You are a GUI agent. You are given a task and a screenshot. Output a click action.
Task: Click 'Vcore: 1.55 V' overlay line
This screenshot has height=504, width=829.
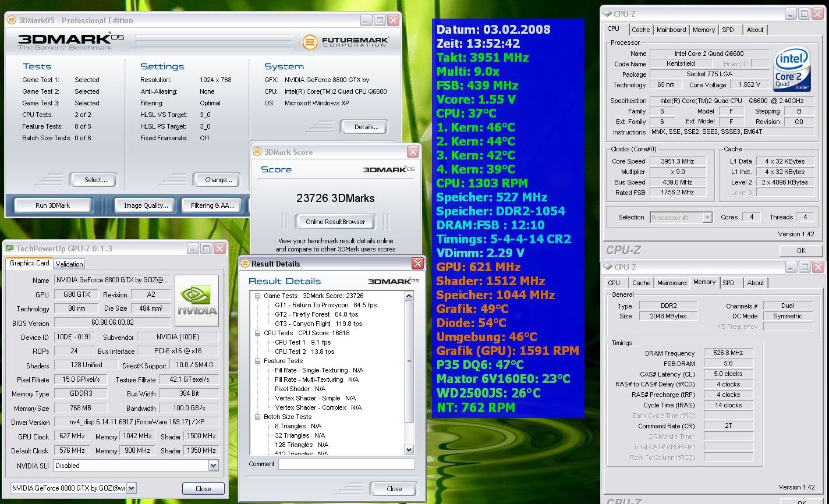[x=476, y=99]
